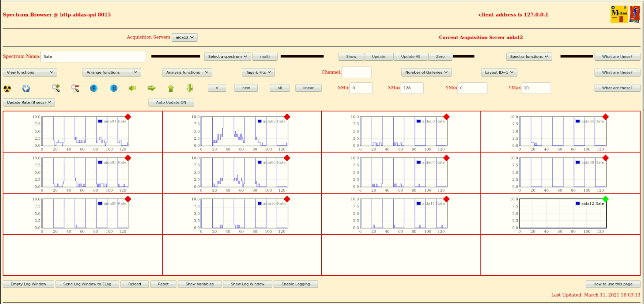Open the Acquisition Servers aida12 dropdown
644x304 pixels.
pos(184,37)
